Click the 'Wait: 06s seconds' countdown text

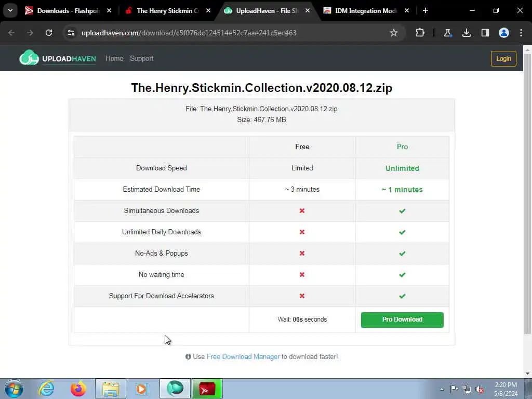(x=302, y=320)
